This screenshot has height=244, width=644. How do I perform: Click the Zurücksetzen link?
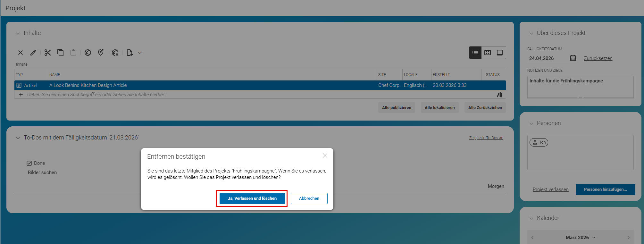[598, 58]
